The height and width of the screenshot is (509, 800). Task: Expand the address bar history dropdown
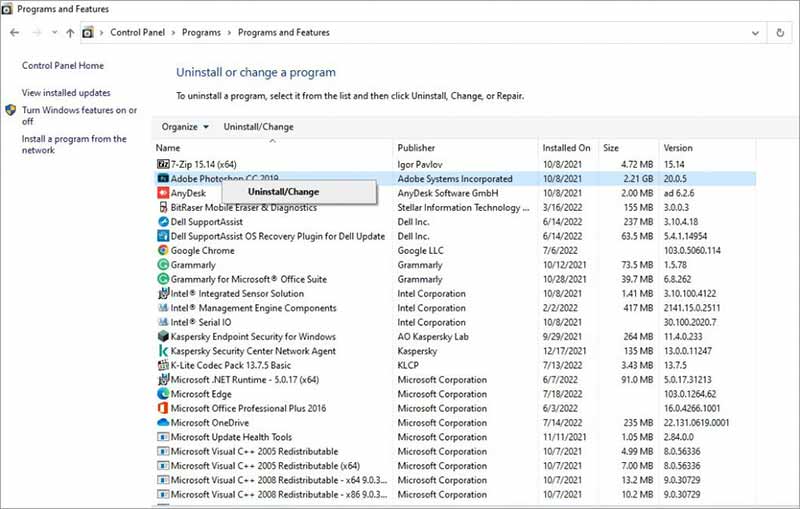click(x=755, y=33)
